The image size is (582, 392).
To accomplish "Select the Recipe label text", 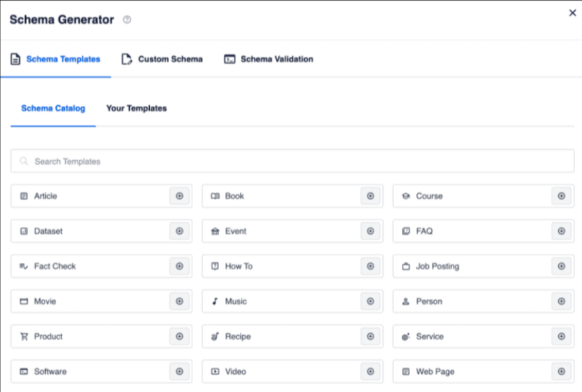I will tap(238, 336).
